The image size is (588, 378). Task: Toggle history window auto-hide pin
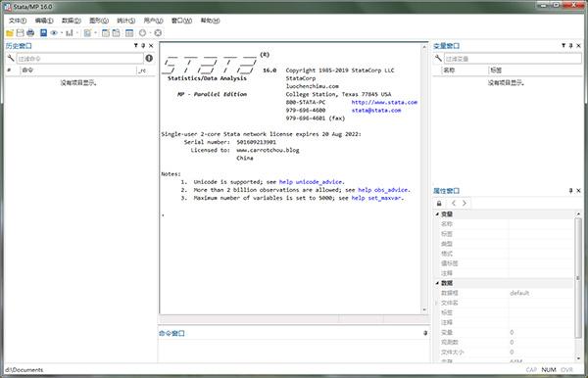(143, 46)
